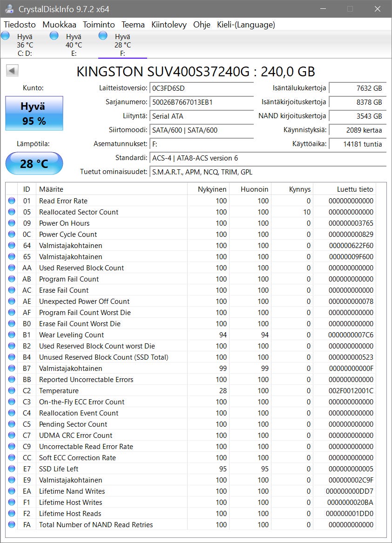Click the Standardi ACS-4 field
Image resolution: width=392 pixels, height=543 pixels.
[268, 158]
